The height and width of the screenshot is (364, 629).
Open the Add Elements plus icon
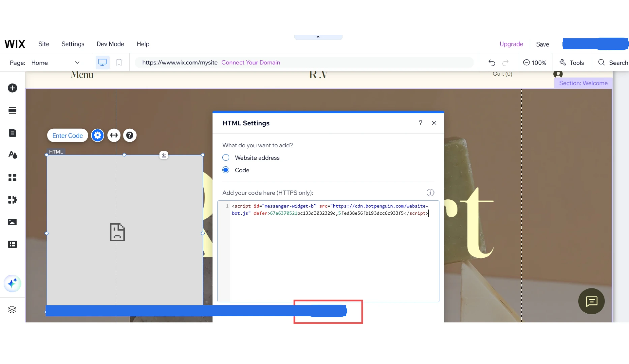click(x=12, y=88)
